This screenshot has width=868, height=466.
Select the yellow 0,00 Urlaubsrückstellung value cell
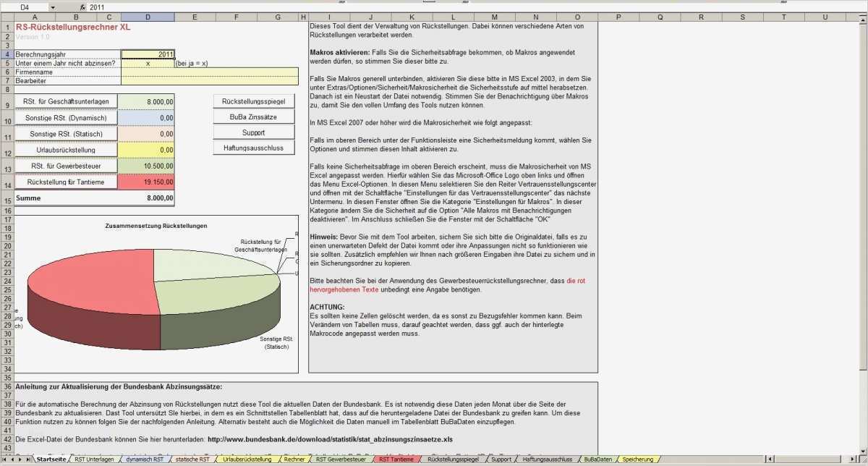[x=148, y=150]
